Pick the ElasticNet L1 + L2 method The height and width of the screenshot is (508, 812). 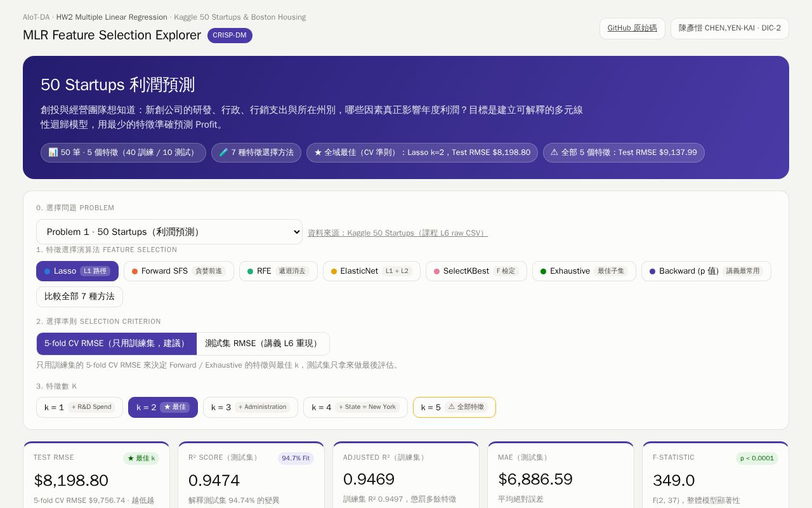point(372,271)
